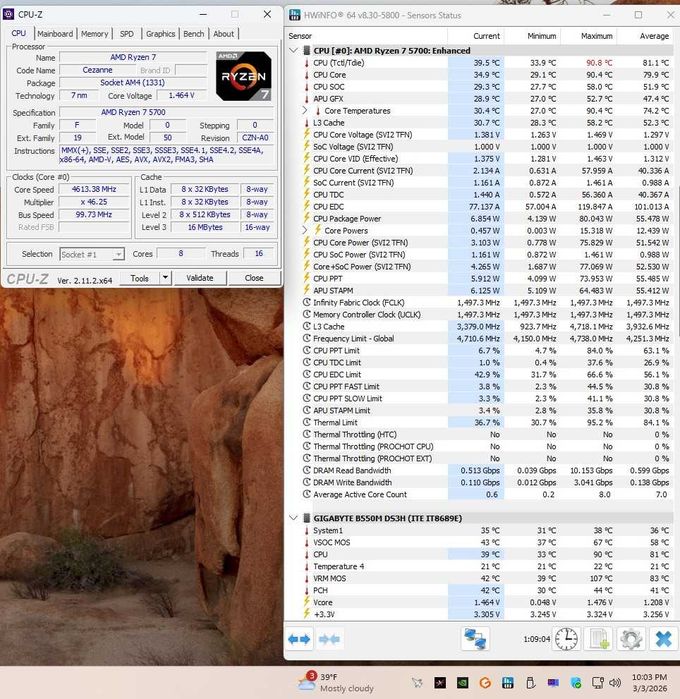This screenshot has width=680, height=699.
Task: Click the network tray icon
Action: 598,683
